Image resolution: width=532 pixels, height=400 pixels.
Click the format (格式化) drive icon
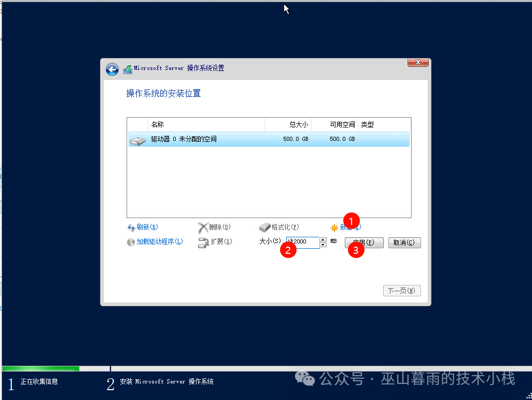[264, 227]
